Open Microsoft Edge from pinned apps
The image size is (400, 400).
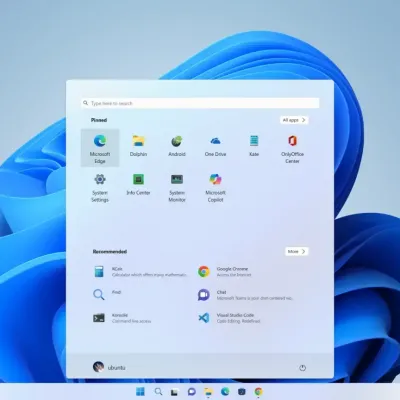(100, 148)
